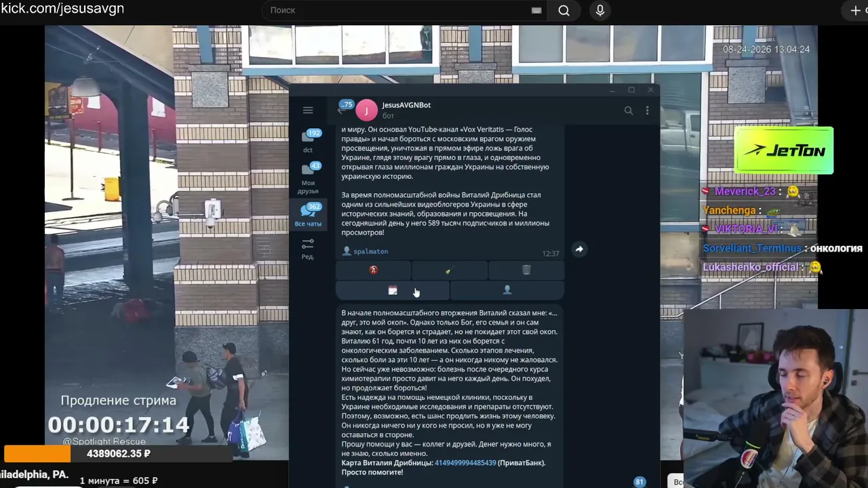The image size is (868, 488).
Task: Search within the JesusAVGNBot chat
Action: [629, 110]
